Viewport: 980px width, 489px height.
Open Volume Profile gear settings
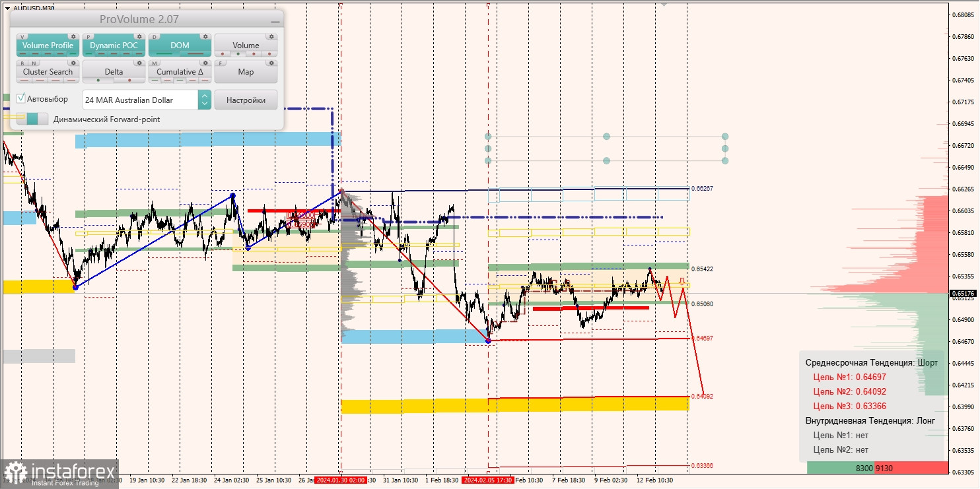(x=73, y=37)
